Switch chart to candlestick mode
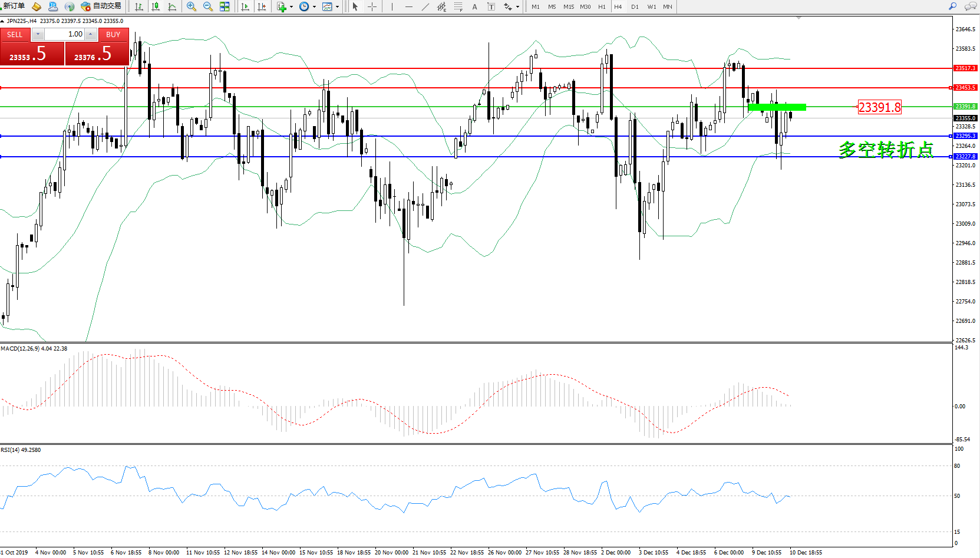 point(156,6)
